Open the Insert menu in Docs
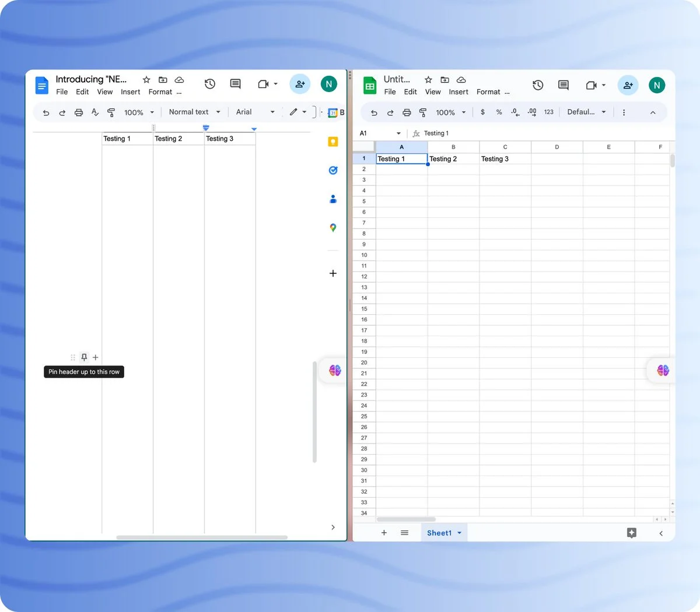 [x=130, y=92]
